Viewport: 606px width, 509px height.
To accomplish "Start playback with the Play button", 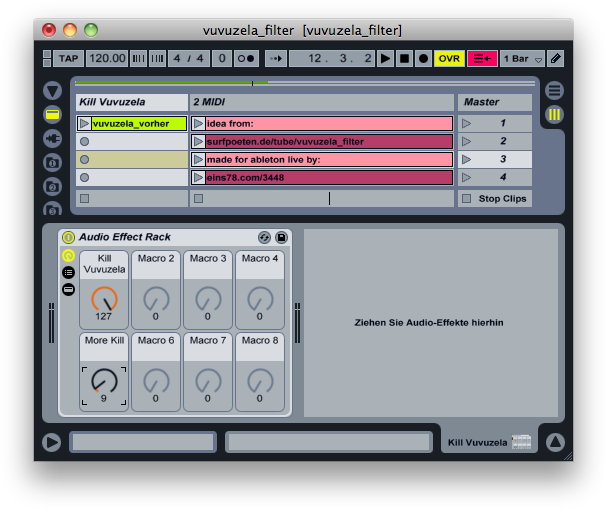I will pos(385,59).
